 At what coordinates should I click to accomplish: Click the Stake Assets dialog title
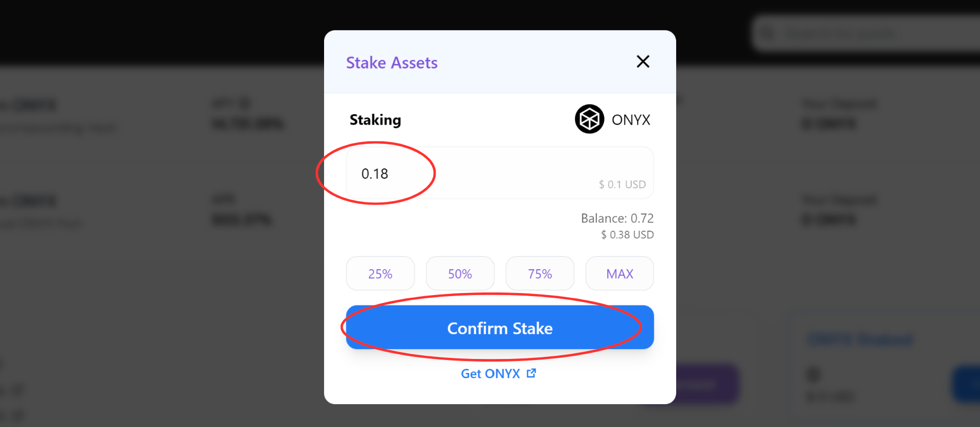(392, 63)
